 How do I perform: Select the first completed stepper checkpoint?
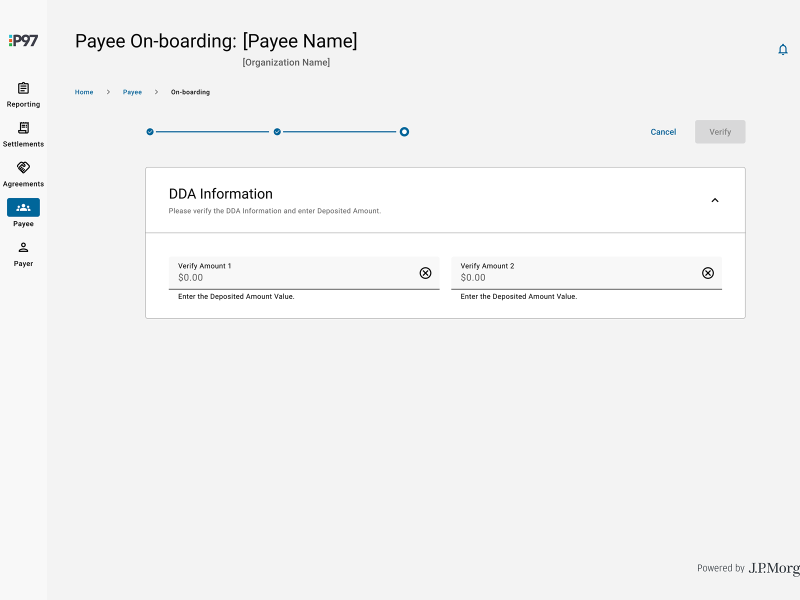150,131
